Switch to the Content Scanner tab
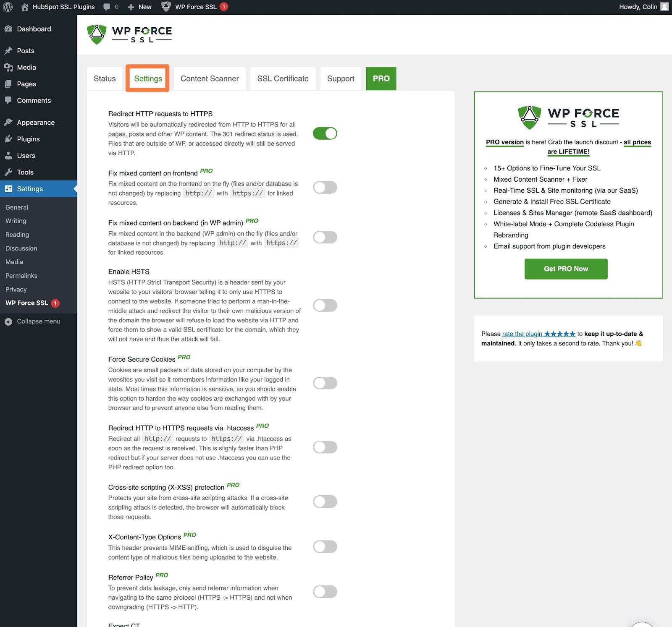The width and height of the screenshot is (672, 627). coord(210,78)
